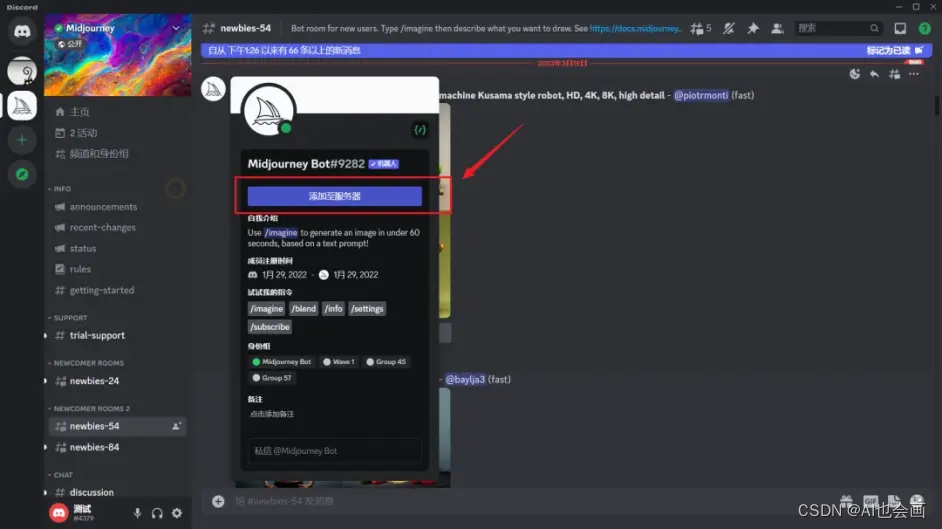Image resolution: width=942 pixels, height=529 pixels.
Task: Select the newbies-54 channel
Action: click(x=117, y=426)
